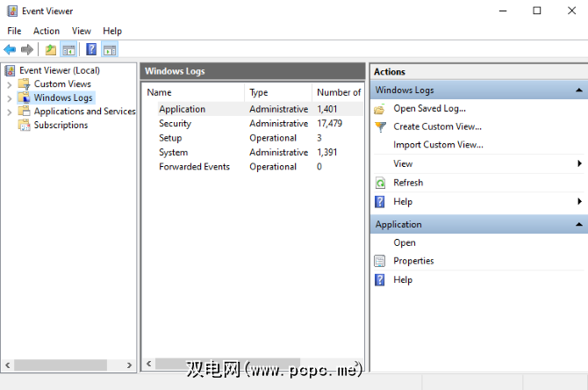Viewport: 588px width, 390px height.
Task: Open the View submenu arrow
Action: click(x=579, y=163)
